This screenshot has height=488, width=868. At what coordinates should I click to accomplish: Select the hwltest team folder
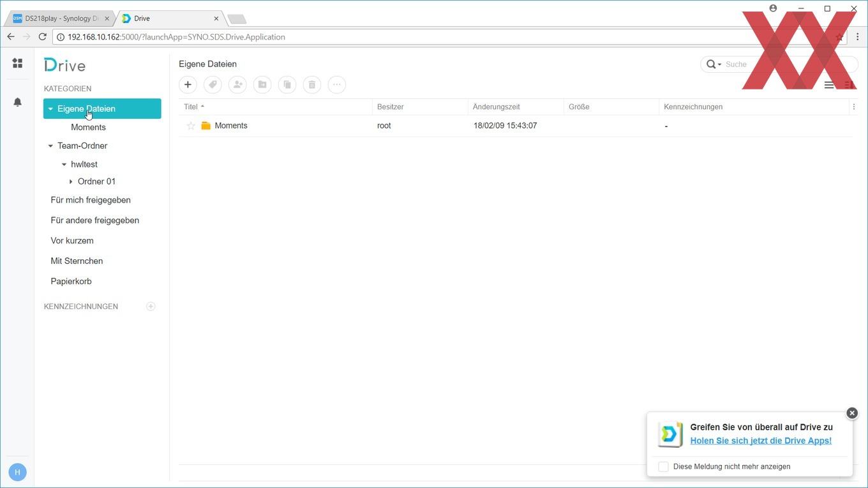click(84, 164)
